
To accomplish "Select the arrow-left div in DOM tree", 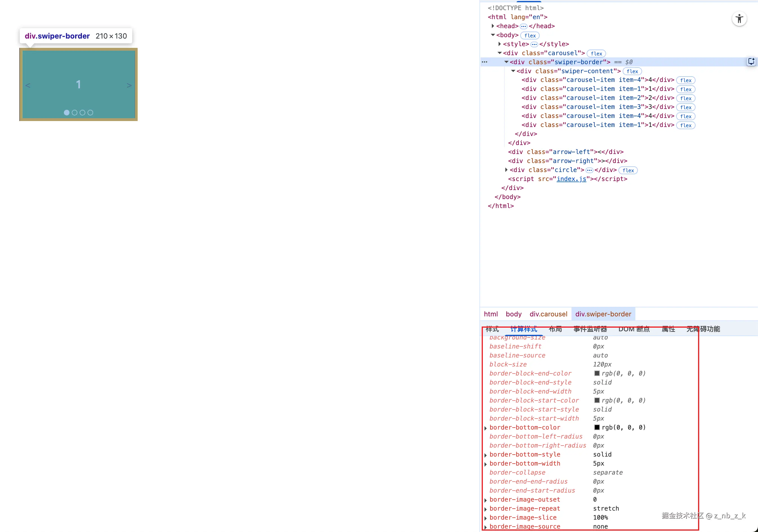I will (565, 152).
